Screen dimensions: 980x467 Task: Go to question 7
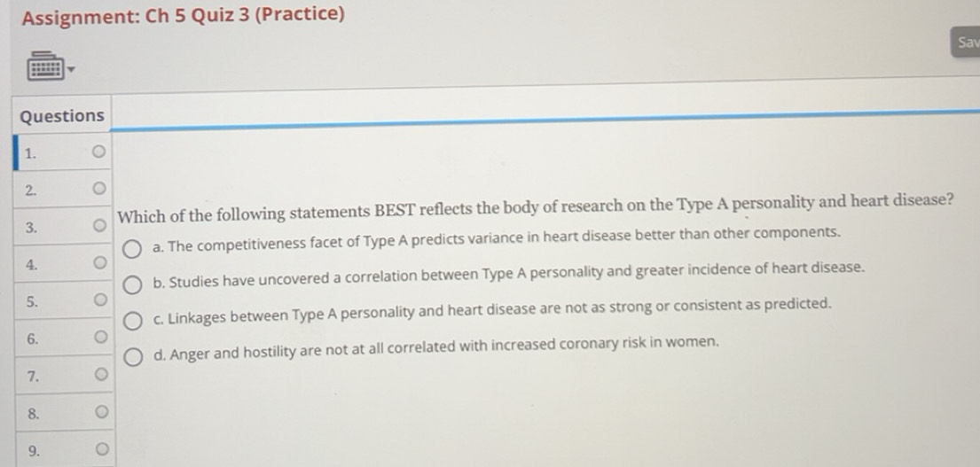pos(32,376)
